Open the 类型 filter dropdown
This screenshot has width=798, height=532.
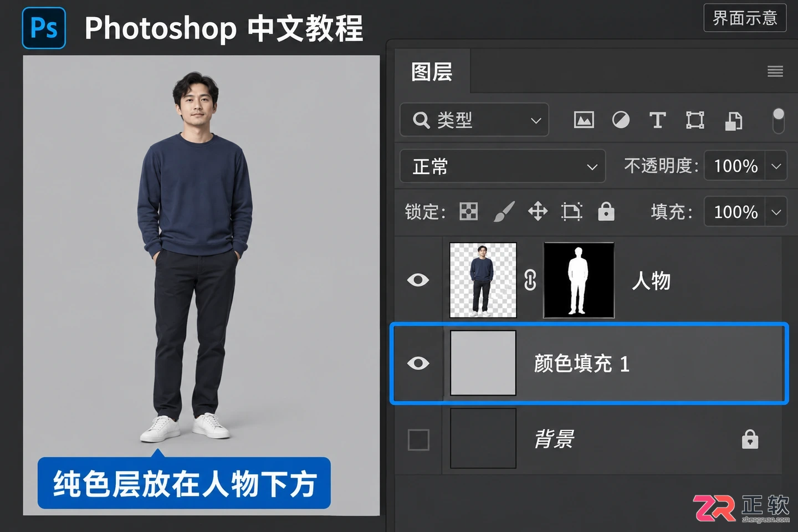pos(474,120)
